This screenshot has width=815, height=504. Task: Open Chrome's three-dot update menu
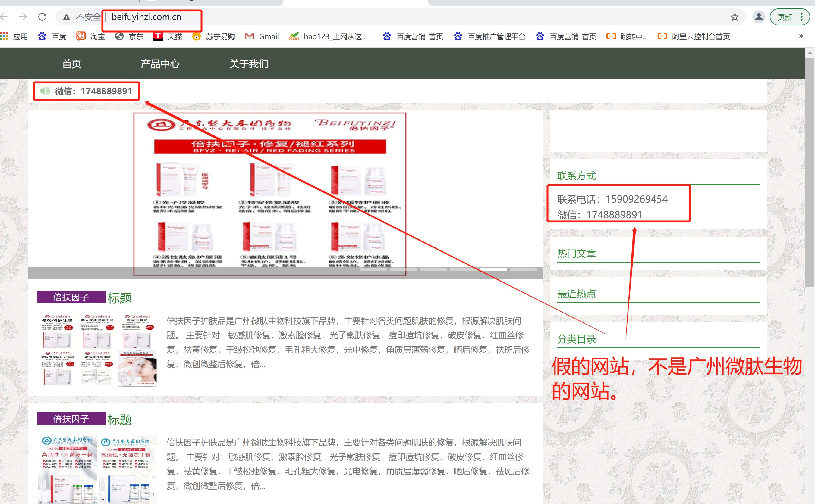pyautogui.click(x=802, y=17)
